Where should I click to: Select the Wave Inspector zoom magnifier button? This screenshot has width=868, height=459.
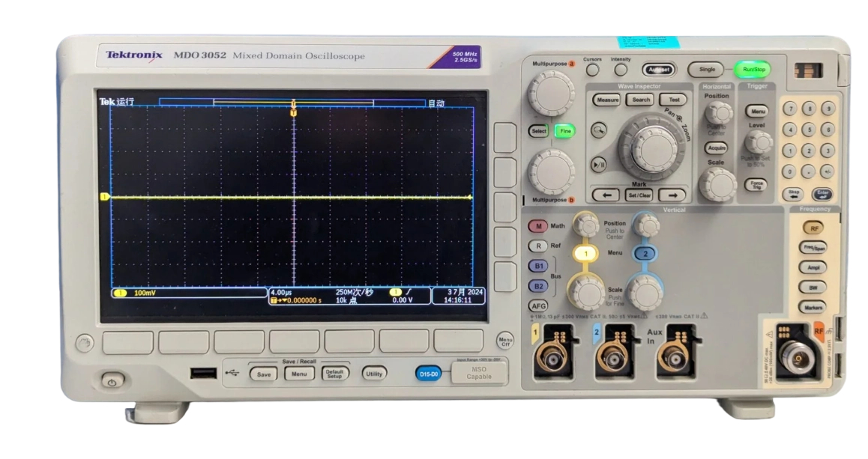tap(597, 130)
